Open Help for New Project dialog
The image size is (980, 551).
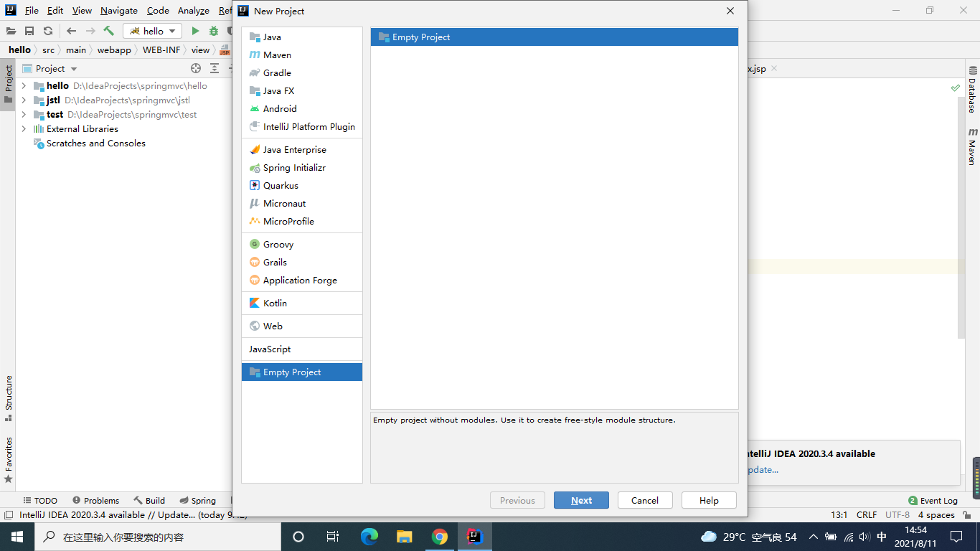coord(709,500)
